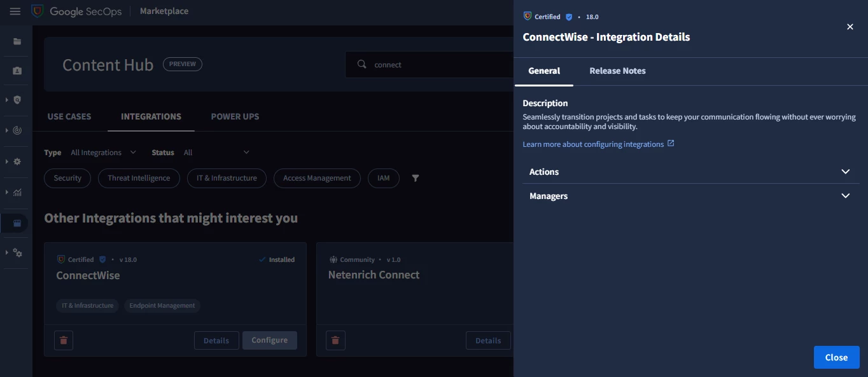Click Configure on ConnectWise card
Image resolution: width=868 pixels, height=377 pixels.
(x=269, y=340)
